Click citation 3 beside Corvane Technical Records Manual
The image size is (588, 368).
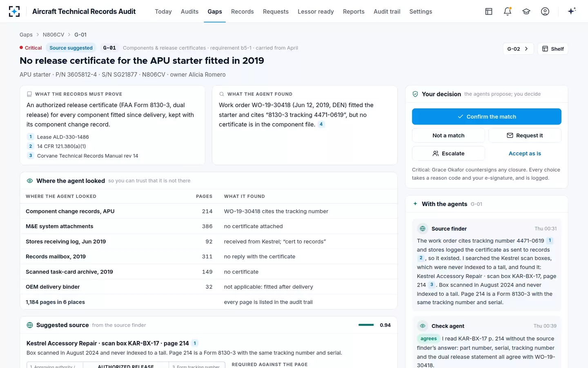click(x=31, y=156)
